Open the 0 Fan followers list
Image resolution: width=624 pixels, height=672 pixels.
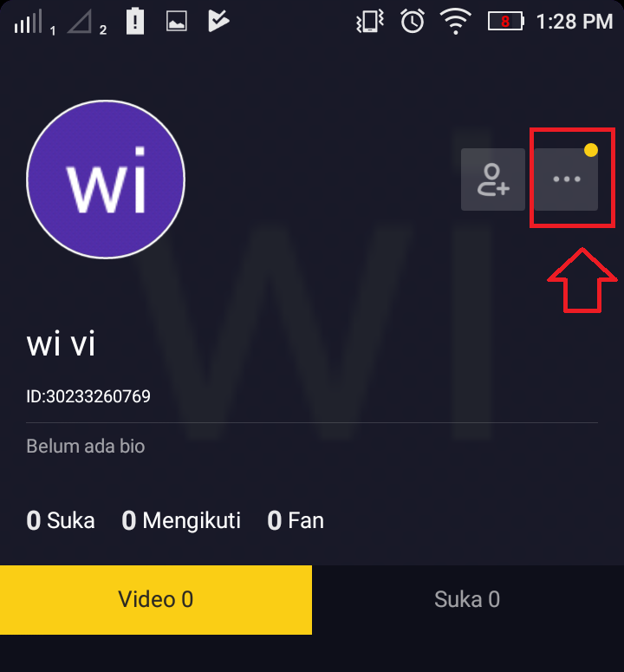coord(296,521)
